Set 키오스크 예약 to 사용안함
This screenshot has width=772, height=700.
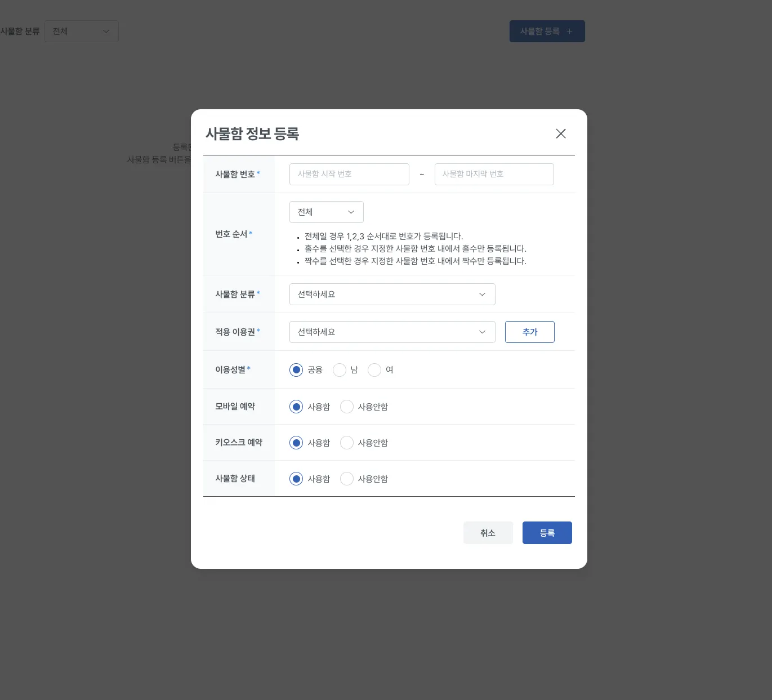click(x=347, y=443)
